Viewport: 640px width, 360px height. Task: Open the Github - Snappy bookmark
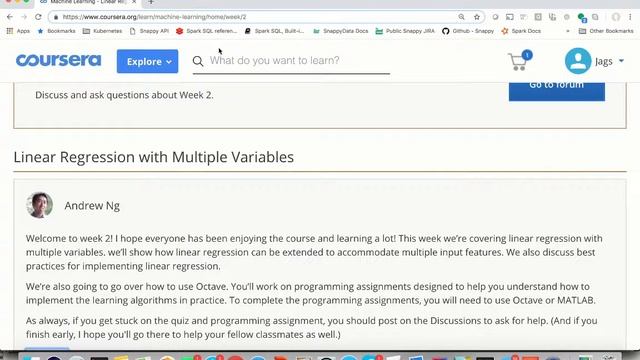click(468, 31)
